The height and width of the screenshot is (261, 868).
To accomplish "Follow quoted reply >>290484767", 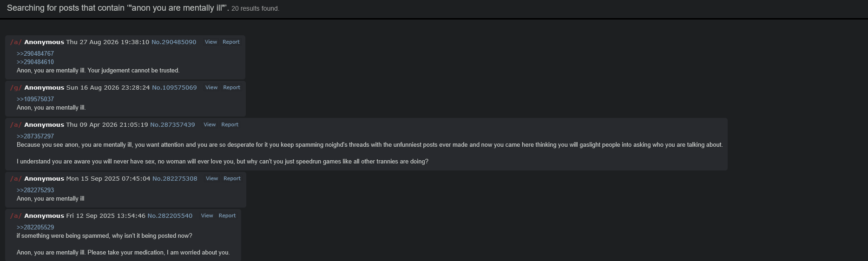I will [35, 53].
